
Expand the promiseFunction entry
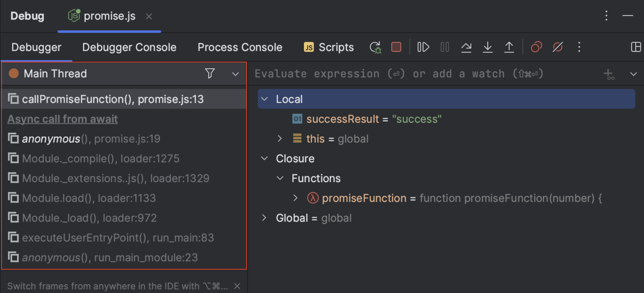pos(295,198)
